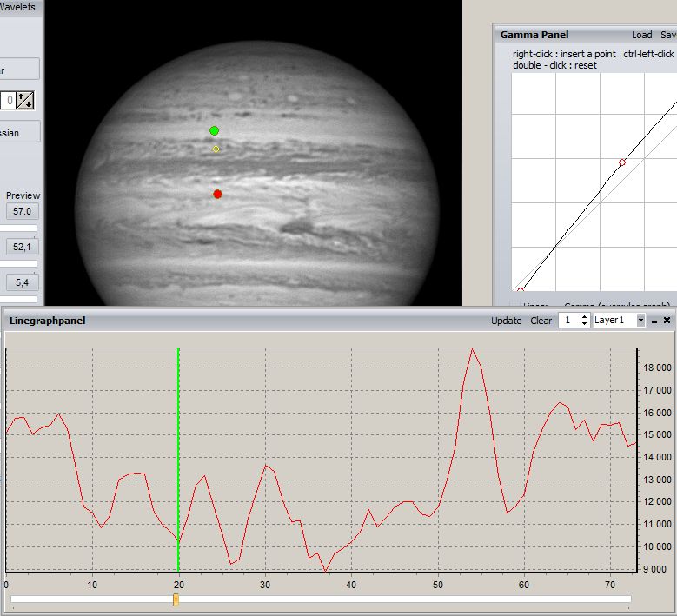677x616 pixels.
Task: Click the value button showing 5,4
Action: 22,282
